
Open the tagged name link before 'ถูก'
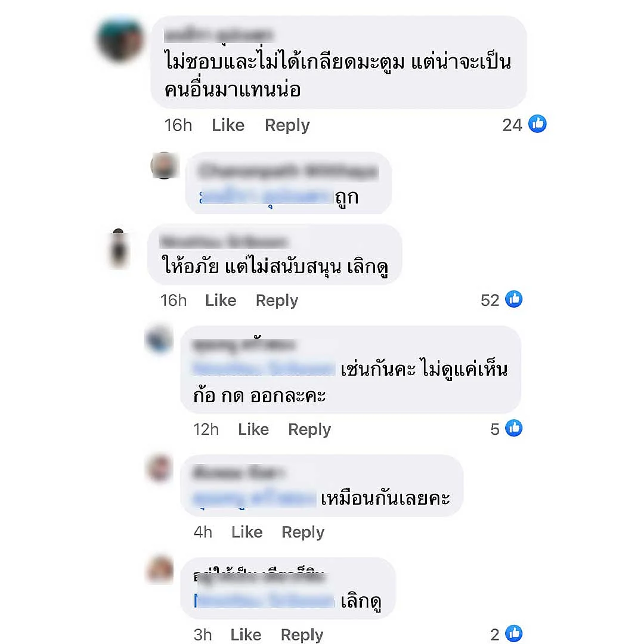tap(266, 197)
